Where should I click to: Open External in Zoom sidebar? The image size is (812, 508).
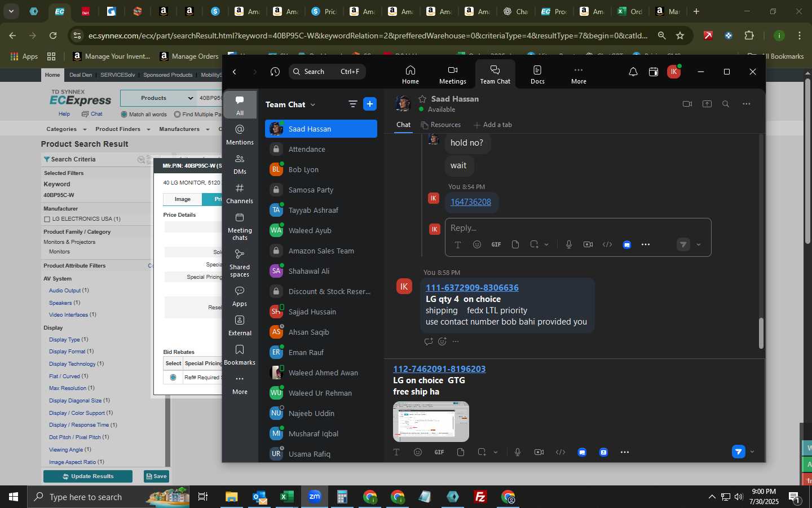[240, 326]
